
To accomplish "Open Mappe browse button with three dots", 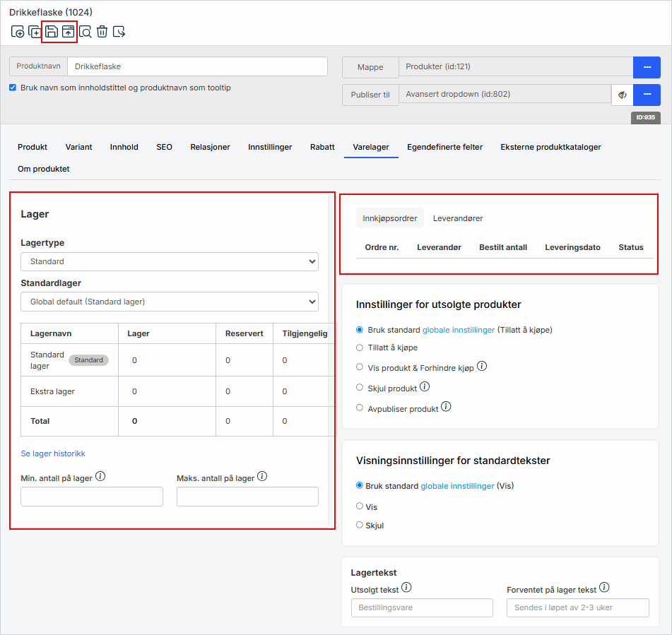I will (647, 67).
